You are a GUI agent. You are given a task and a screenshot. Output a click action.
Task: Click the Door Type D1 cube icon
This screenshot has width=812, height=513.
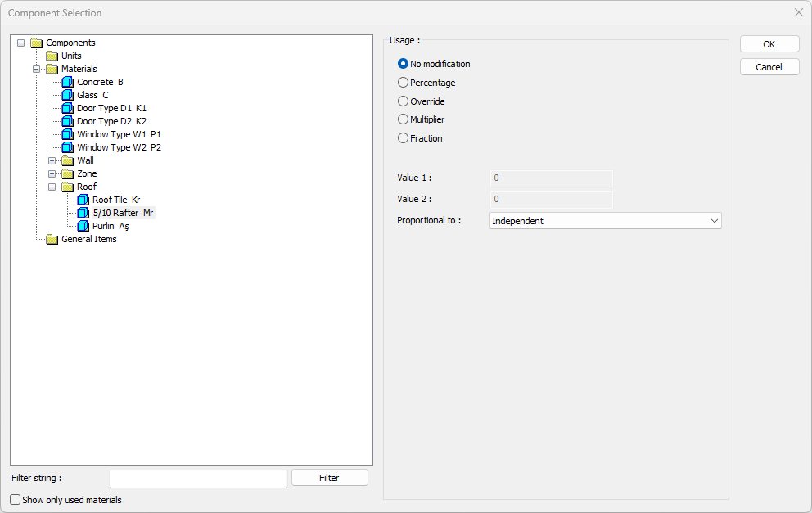click(68, 108)
